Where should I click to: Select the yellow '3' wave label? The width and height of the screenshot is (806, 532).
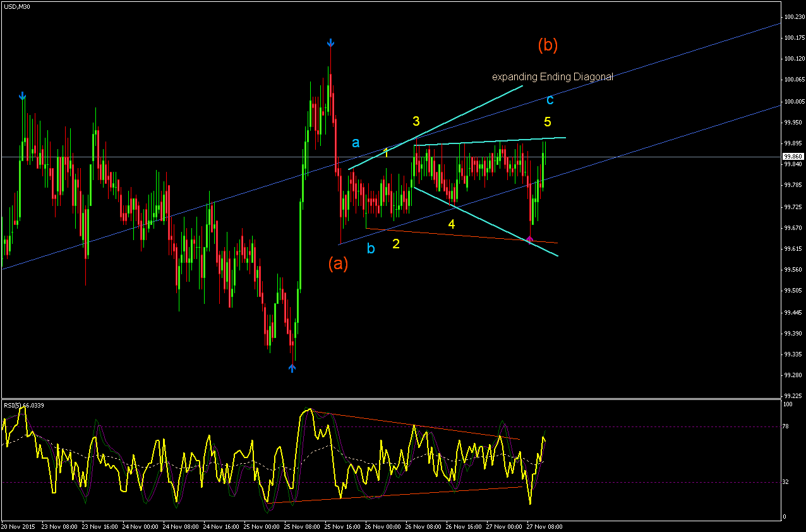[416, 121]
